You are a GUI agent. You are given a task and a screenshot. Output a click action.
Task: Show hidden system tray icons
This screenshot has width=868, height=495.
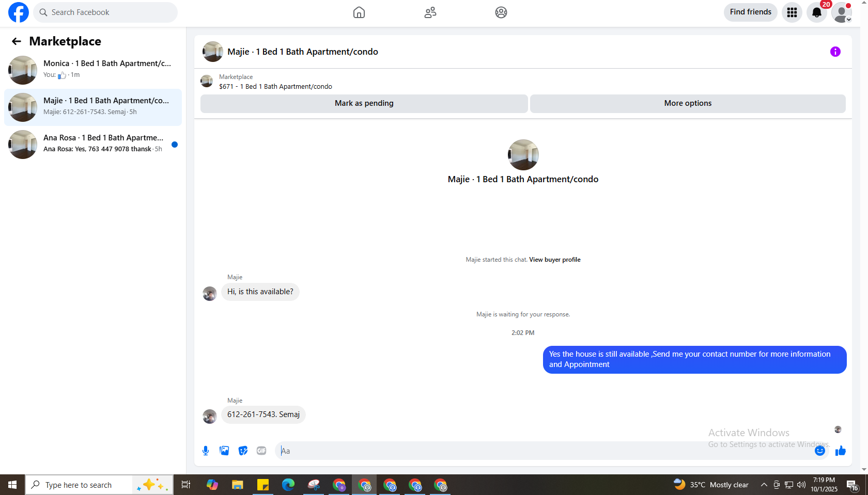(x=764, y=485)
